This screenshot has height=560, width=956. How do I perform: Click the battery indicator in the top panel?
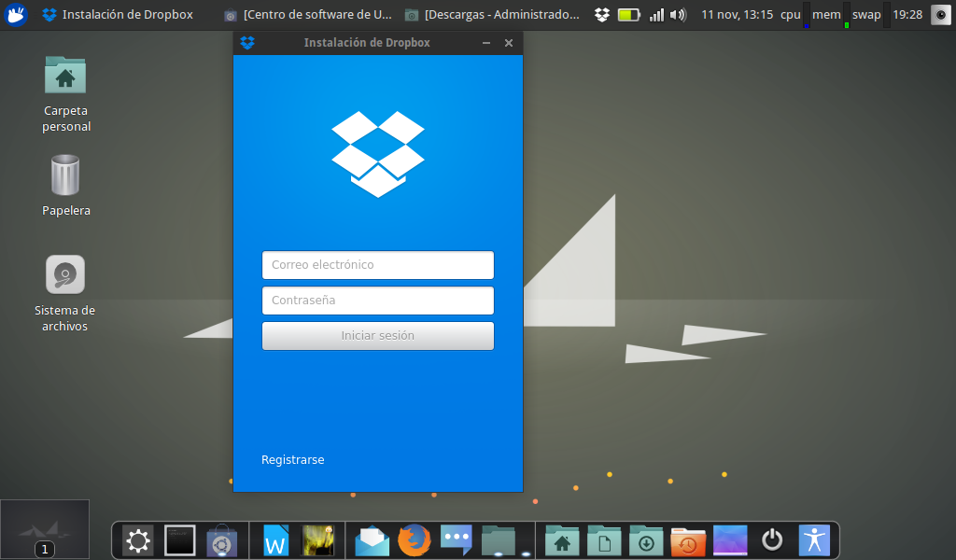point(628,14)
